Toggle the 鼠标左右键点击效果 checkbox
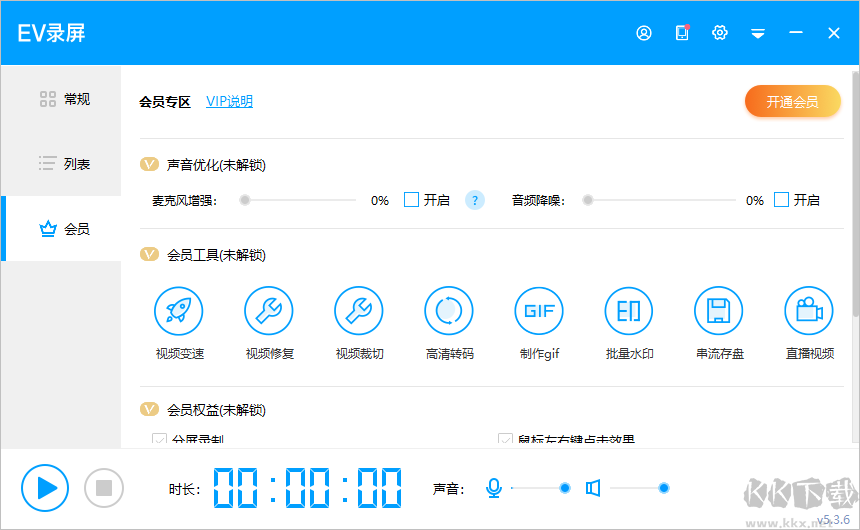The height and width of the screenshot is (530, 860). pyautogui.click(x=505, y=440)
